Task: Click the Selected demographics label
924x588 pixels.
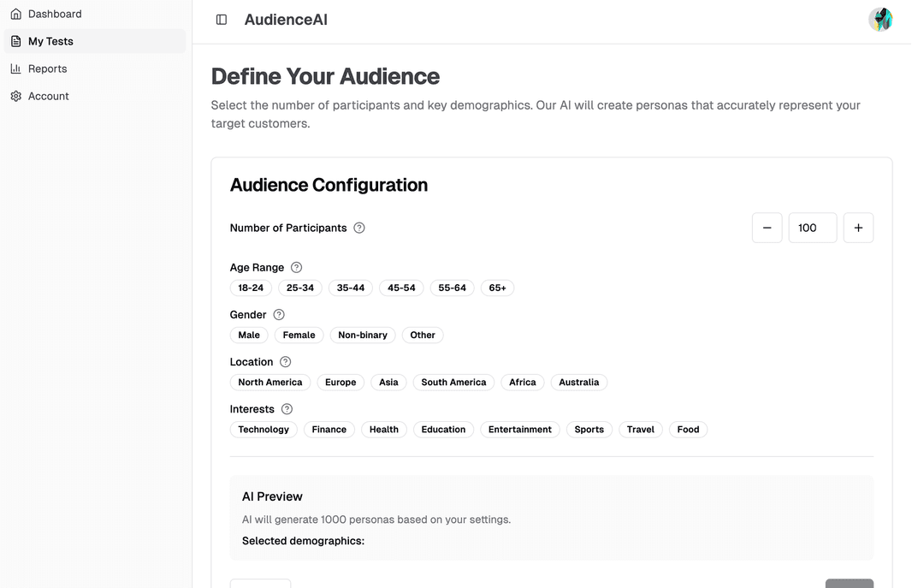Action: click(304, 541)
